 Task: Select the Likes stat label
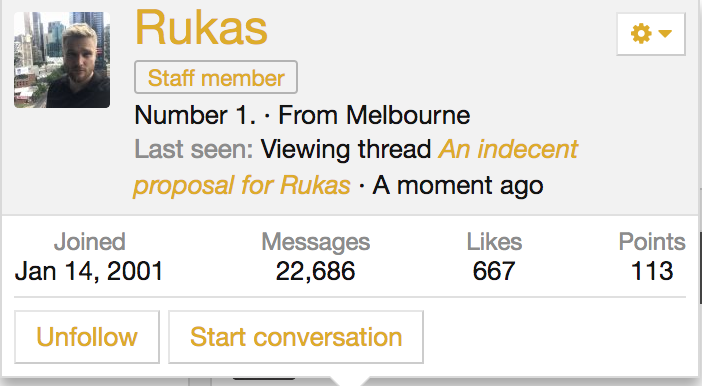pyautogui.click(x=494, y=242)
